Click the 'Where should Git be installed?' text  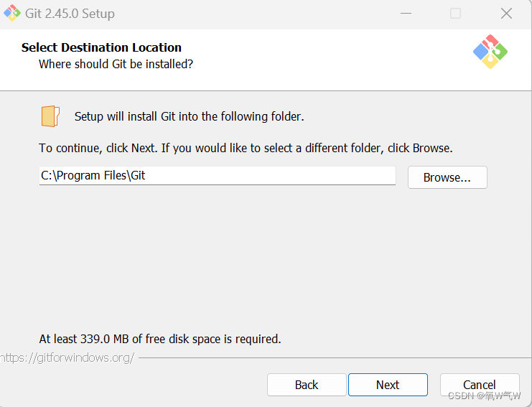coord(116,64)
